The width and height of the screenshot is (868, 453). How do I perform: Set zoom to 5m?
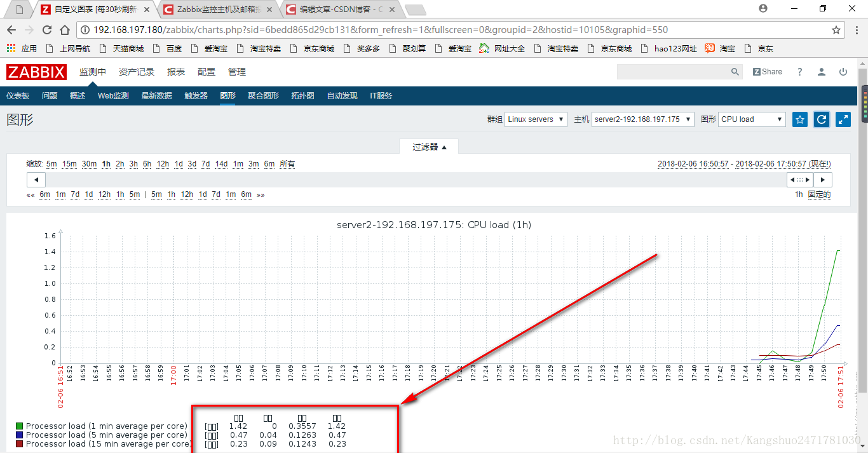(51, 164)
